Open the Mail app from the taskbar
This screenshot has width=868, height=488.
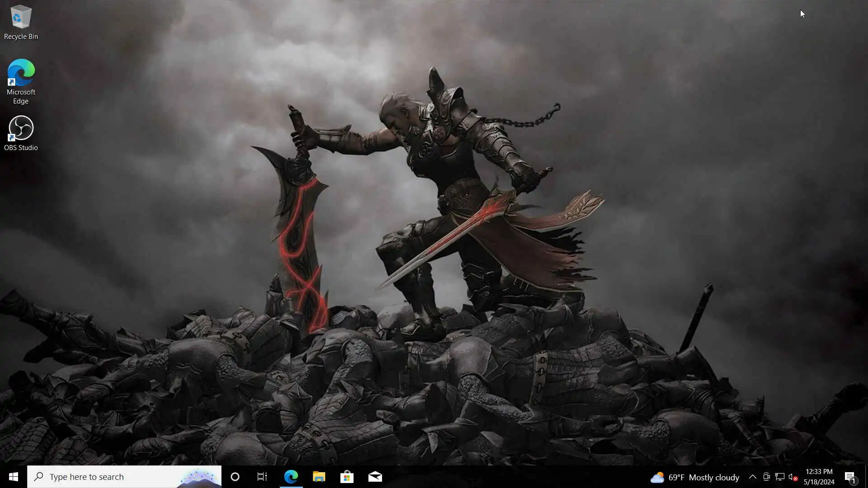pyautogui.click(x=375, y=477)
